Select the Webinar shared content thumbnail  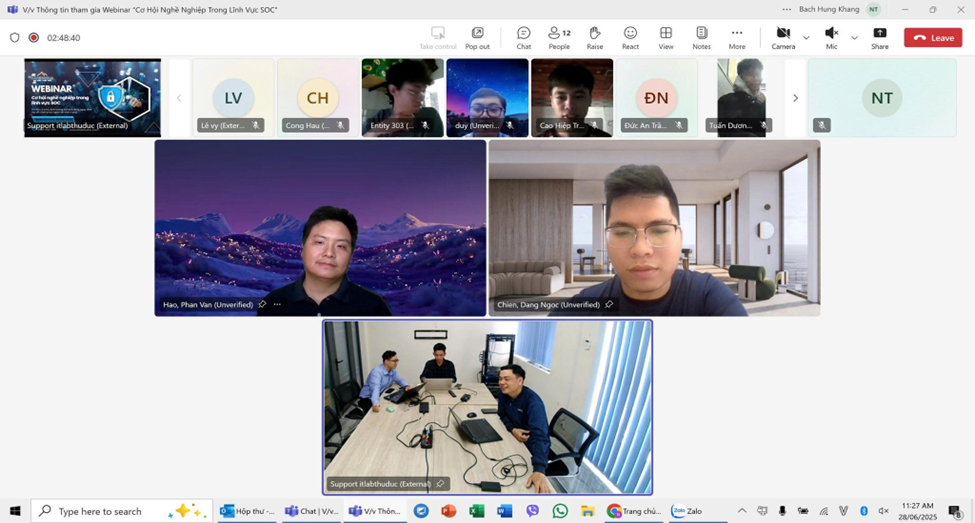tap(92, 97)
